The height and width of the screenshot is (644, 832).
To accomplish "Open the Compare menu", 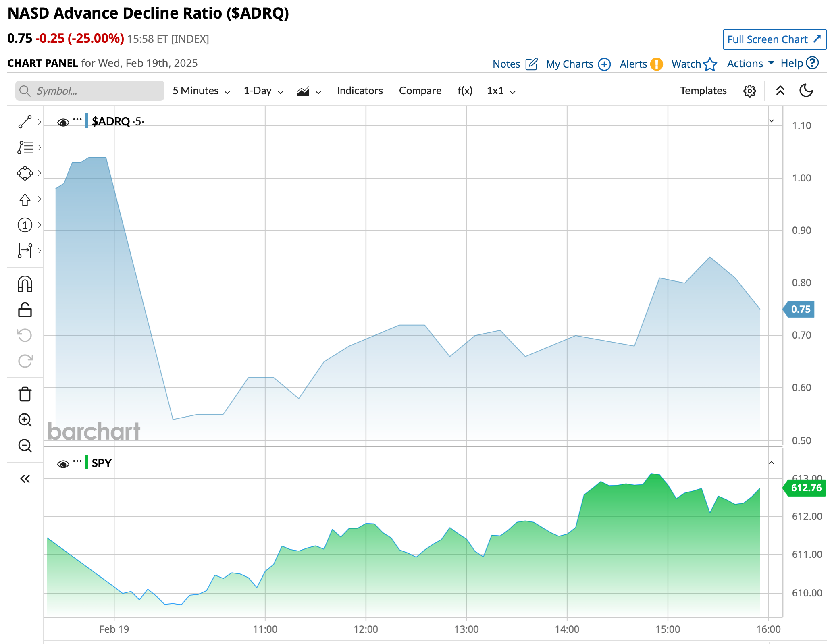I will (x=420, y=91).
